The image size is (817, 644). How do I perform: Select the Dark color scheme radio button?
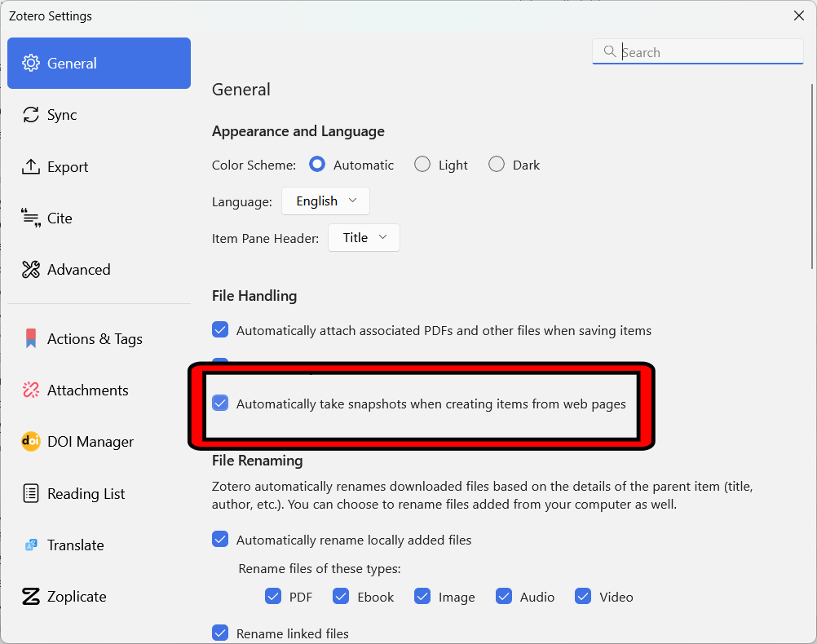[x=497, y=165]
